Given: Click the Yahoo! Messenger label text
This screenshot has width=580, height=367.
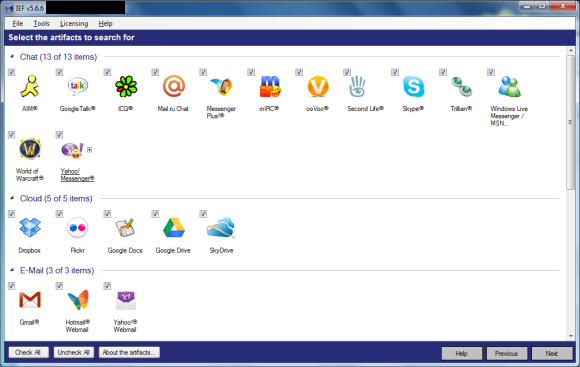Looking at the screenshot, I should (77, 175).
